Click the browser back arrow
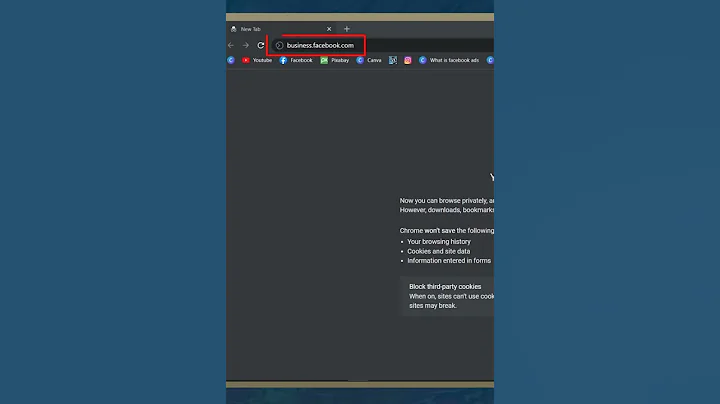This screenshot has height=404, width=720. tap(231, 45)
